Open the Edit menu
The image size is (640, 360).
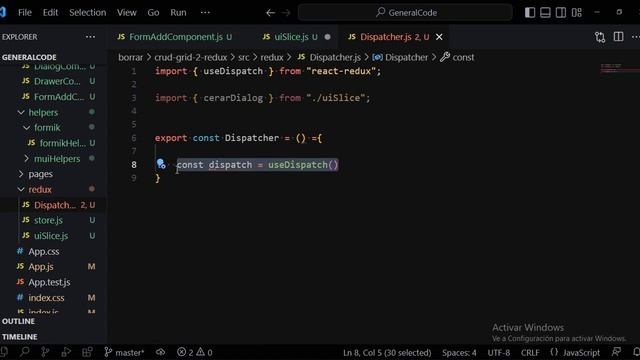pyautogui.click(x=50, y=13)
